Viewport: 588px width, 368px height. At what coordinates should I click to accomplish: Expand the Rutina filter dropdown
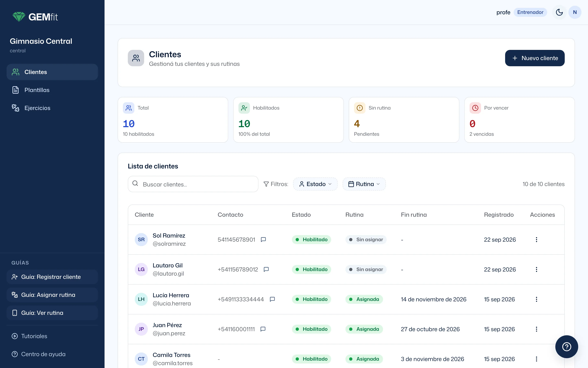coord(364,184)
